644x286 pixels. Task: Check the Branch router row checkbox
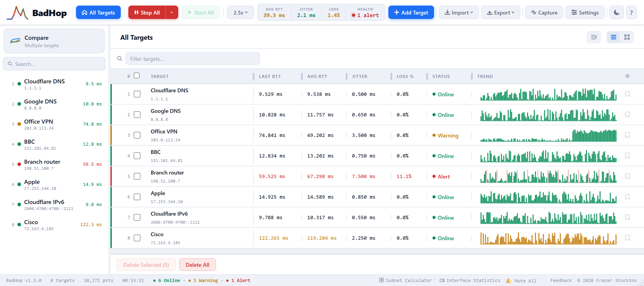tap(137, 176)
